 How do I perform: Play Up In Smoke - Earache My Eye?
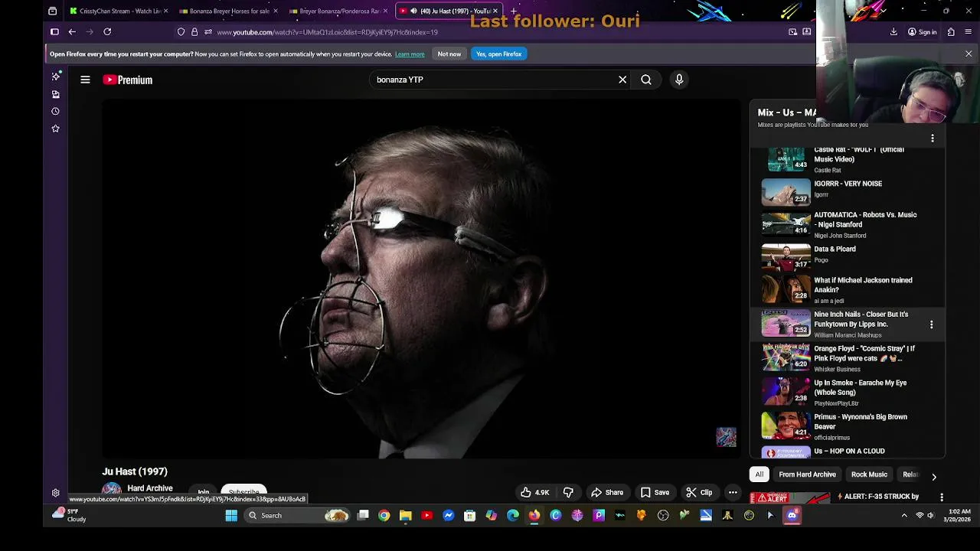point(848,392)
